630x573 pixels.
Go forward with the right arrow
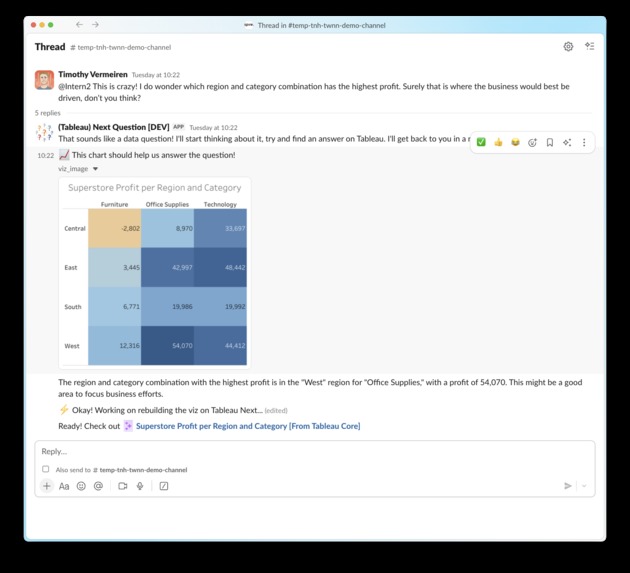coord(95,25)
